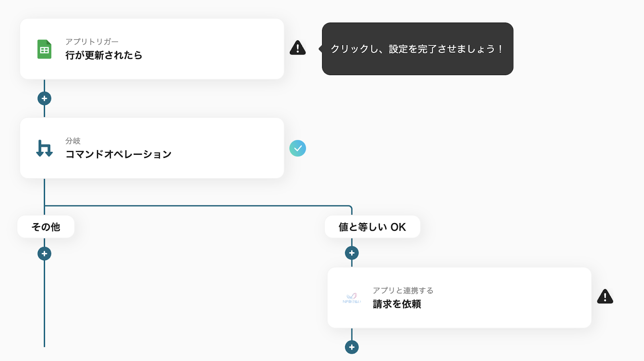
Task: Click the Google Sheets icon in trigger card
Action: (44, 49)
